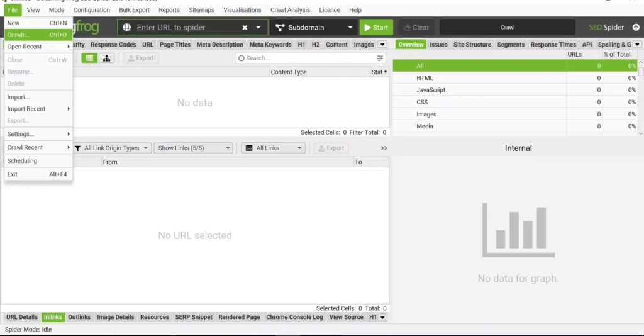Choose Import... menu entry
The height and width of the screenshot is (336, 644).
point(38,97)
